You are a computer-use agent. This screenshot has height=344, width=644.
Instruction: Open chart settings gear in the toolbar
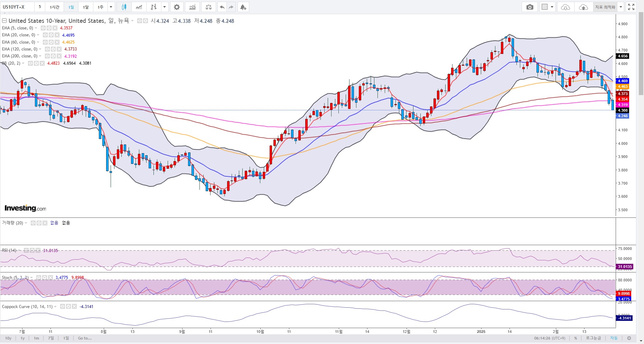coord(177,7)
